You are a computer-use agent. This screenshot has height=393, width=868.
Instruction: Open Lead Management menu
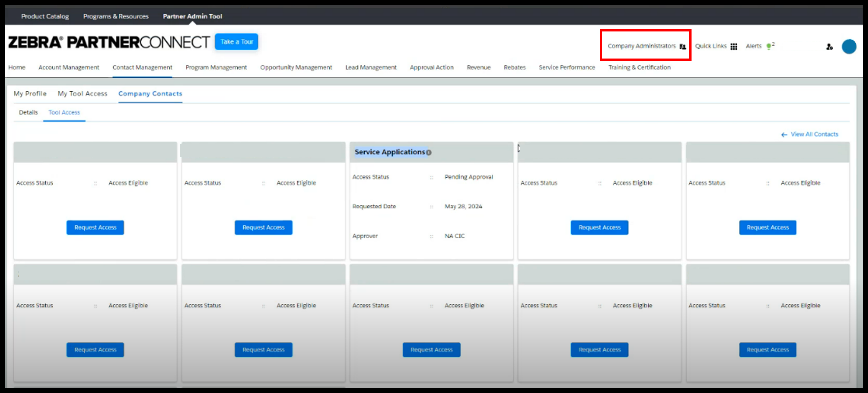tap(371, 67)
